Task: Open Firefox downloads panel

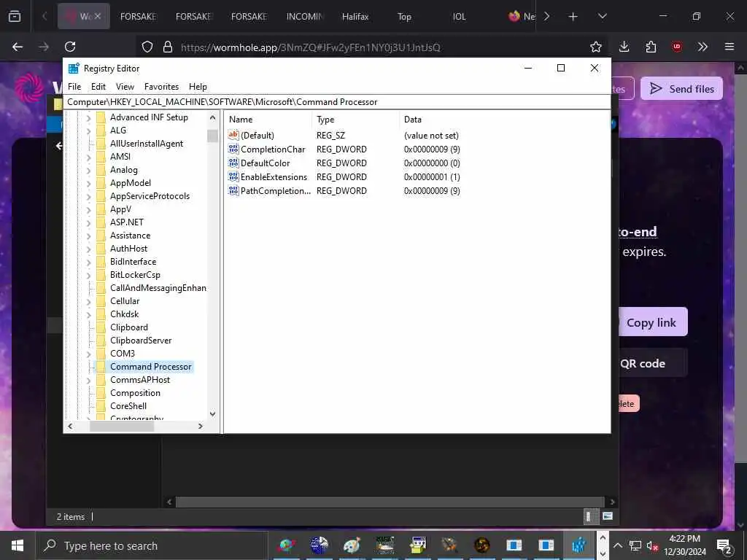Action: [x=624, y=47]
